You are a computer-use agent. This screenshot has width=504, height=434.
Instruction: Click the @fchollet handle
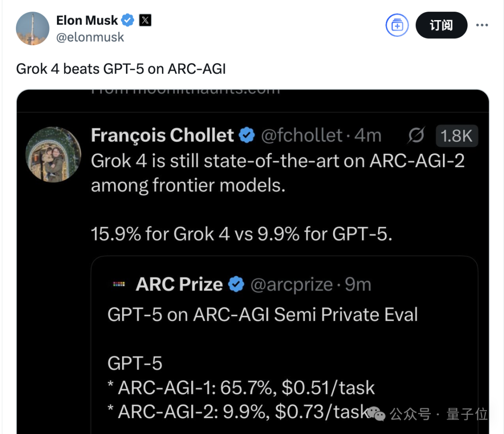coord(301,135)
